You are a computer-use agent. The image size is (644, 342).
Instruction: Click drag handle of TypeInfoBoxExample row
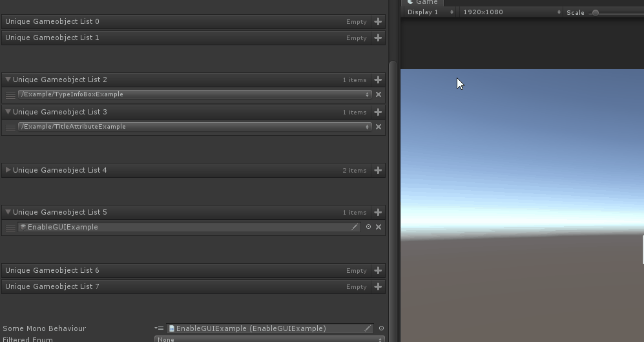(x=11, y=95)
